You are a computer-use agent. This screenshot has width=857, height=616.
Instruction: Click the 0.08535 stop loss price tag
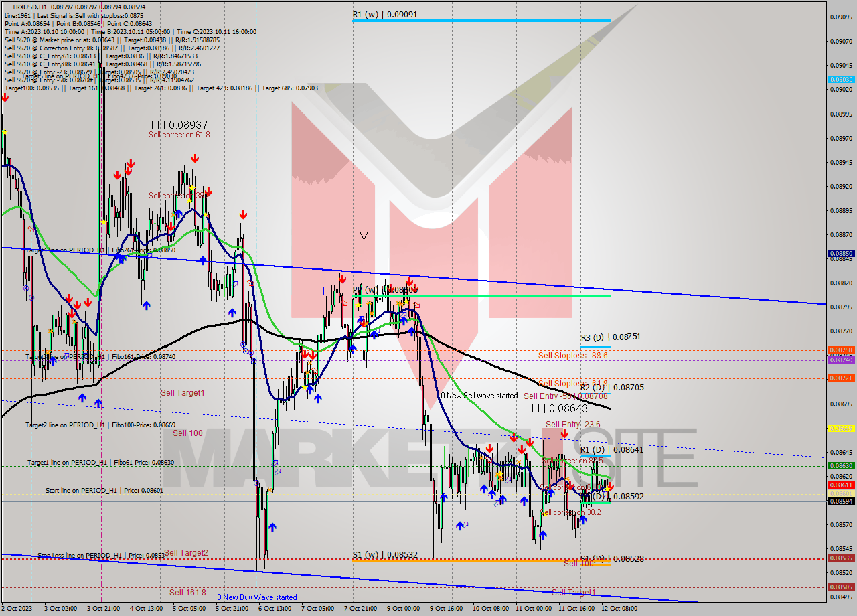[841, 558]
